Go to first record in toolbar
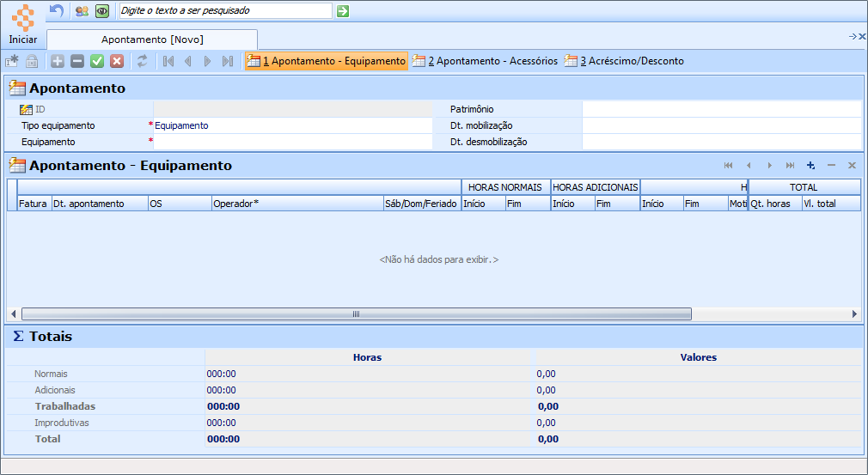Viewport: 868px width, 475px height. coord(168,61)
